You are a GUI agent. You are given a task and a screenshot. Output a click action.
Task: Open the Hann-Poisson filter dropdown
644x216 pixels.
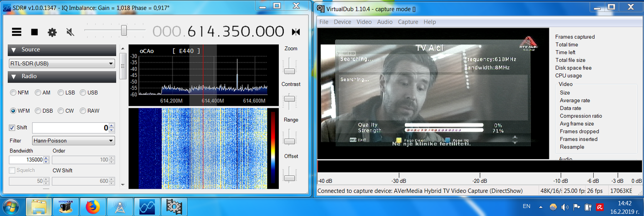coord(73,141)
